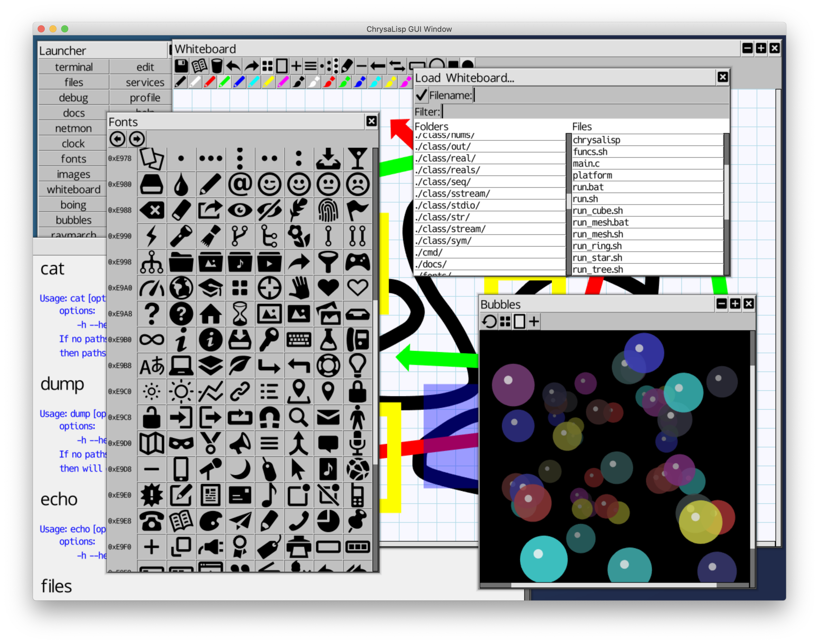Image resolution: width=819 pixels, height=644 pixels.
Task: Select run_cube.sh in Files list
Action: (598, 211)
